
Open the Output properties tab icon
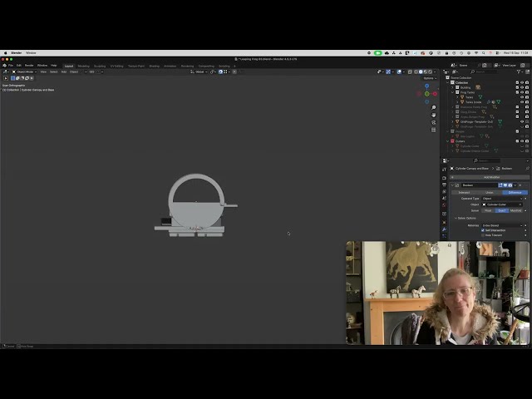[444, 185]
